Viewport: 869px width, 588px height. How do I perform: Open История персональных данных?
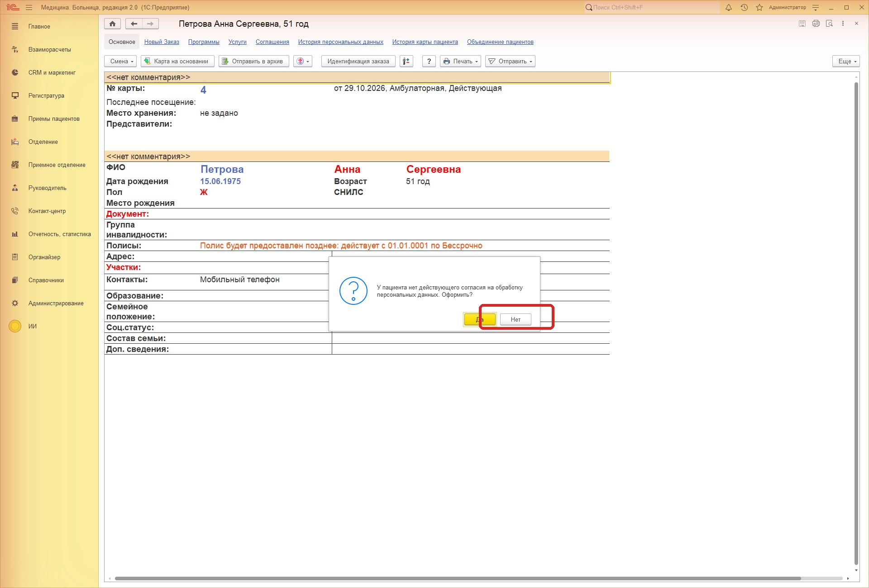[x=341, y=42]
